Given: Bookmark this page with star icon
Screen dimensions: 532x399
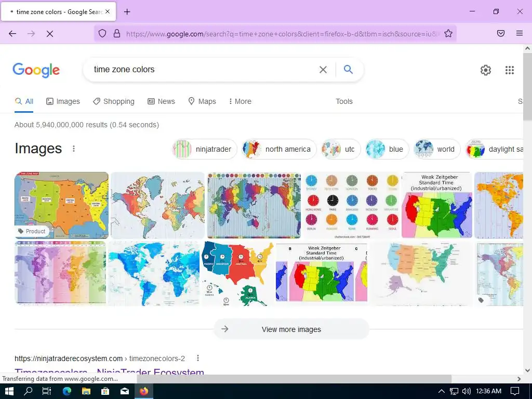Looking at the screenshot, I should pos(448,34).
